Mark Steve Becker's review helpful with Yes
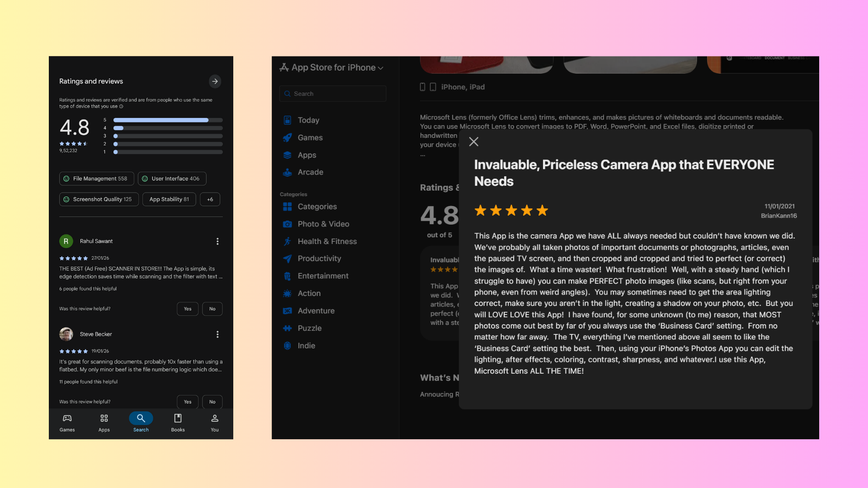Screen dimensions: 868x488 click(187, 402)
